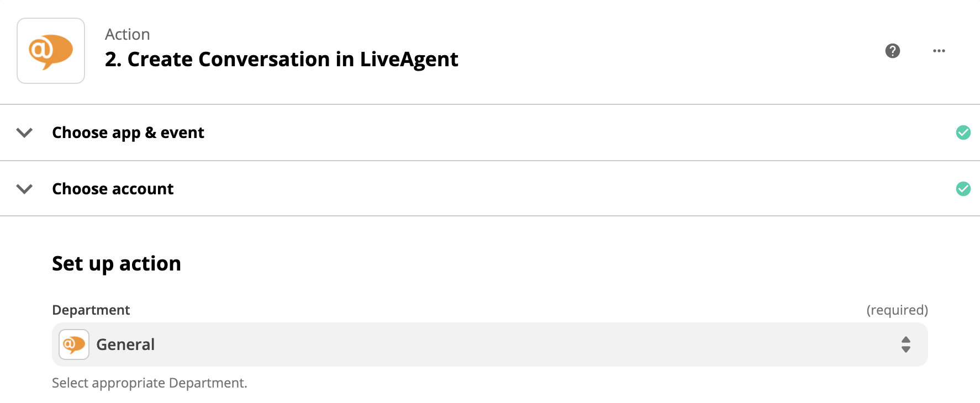Click green checkmark beside Choose app & event
980x403 pixels.
tap(963, 132)
